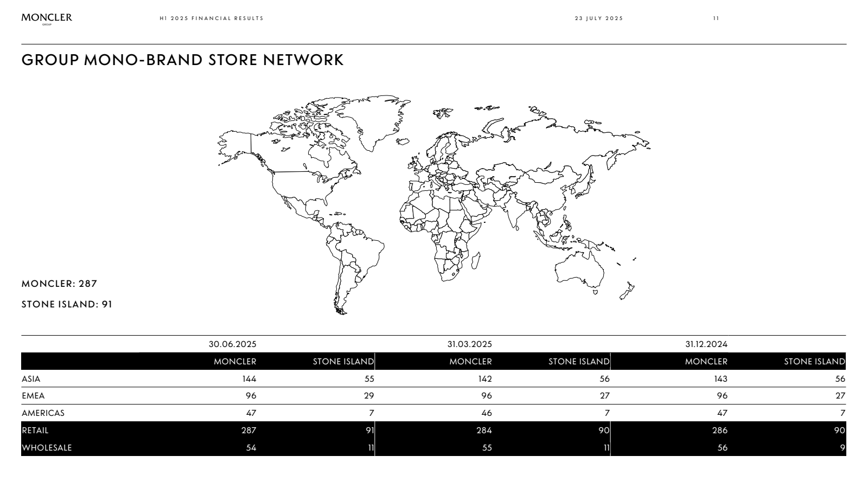Click the 31.12.2024 column header
This screenshot has width=868, height=488.
(x=705, y=343)
